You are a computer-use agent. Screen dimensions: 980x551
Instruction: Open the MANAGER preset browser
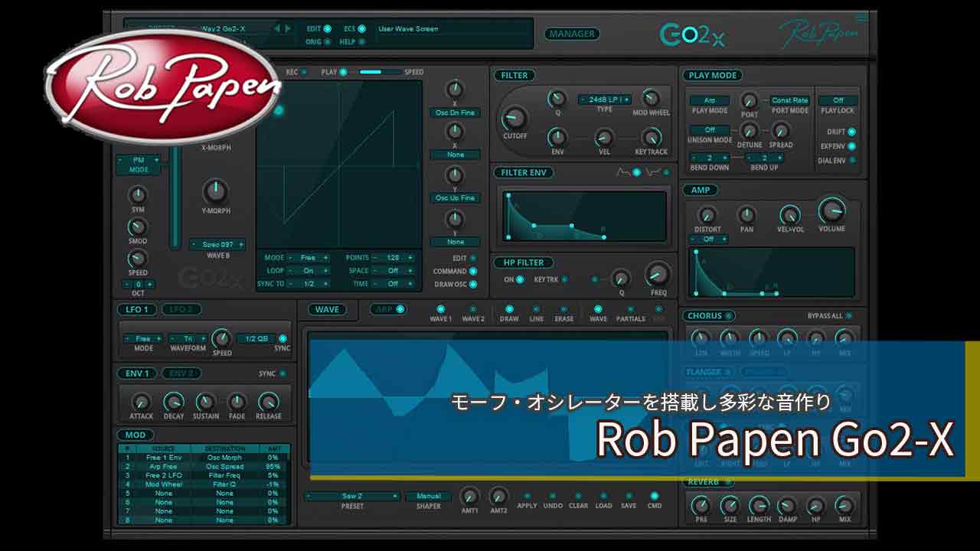pyautogui.click(x=572, y=34)
